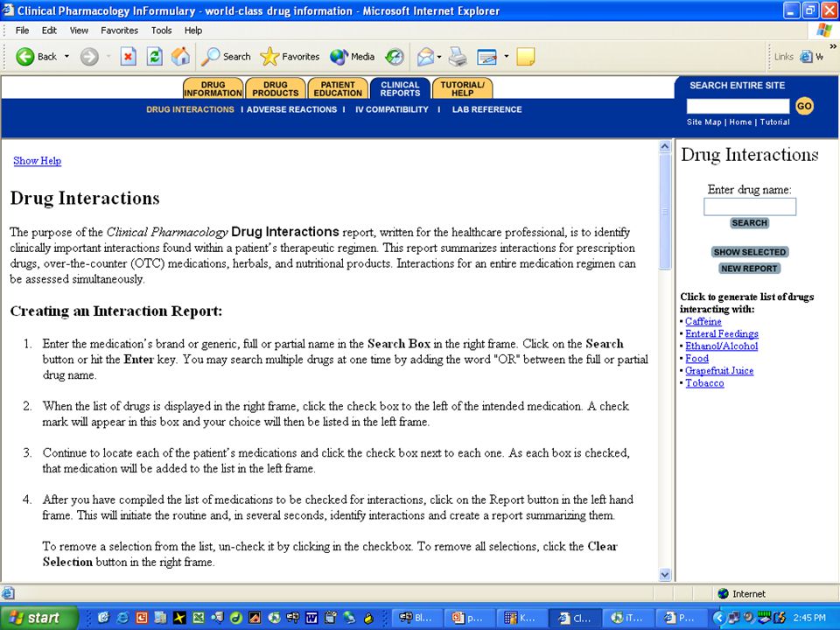The width and height of the screenshot is (840, 630).
Task: Click the round GO search button
Action: click(x=804, y=106)
